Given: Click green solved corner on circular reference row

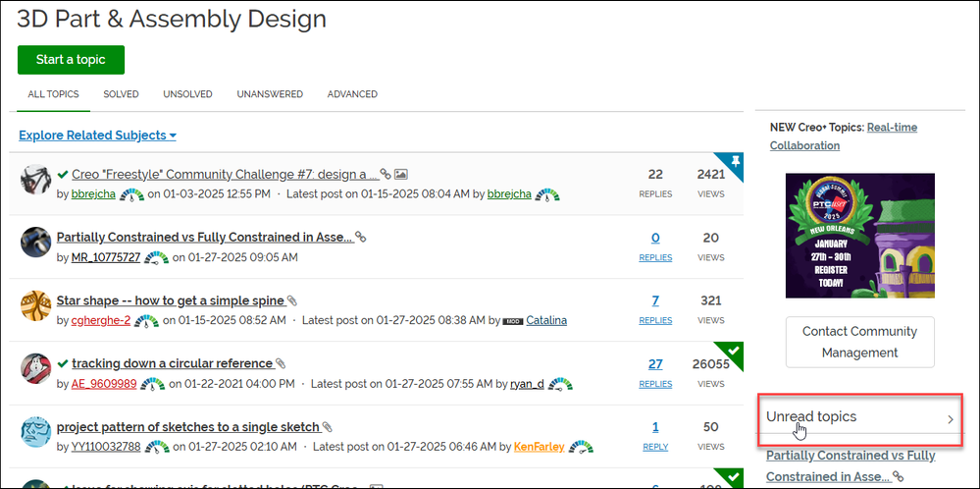Looking at the screenshot, I should click(733, 353).
